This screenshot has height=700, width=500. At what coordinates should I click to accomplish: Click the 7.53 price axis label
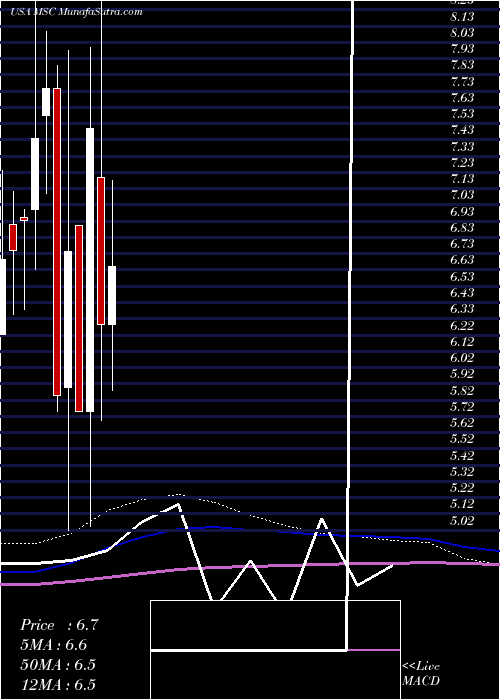(x=463, y=114)
